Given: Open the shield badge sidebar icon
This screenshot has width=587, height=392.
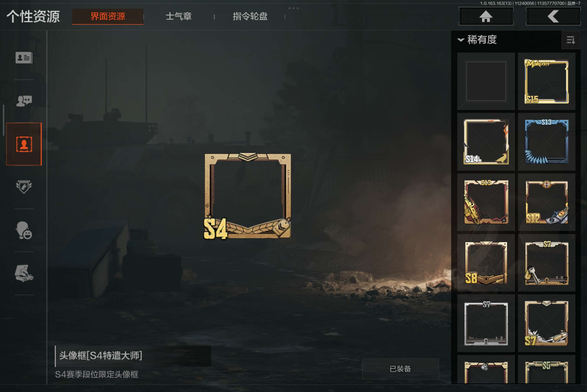Looking at the screenshot, I should point(24,187).
